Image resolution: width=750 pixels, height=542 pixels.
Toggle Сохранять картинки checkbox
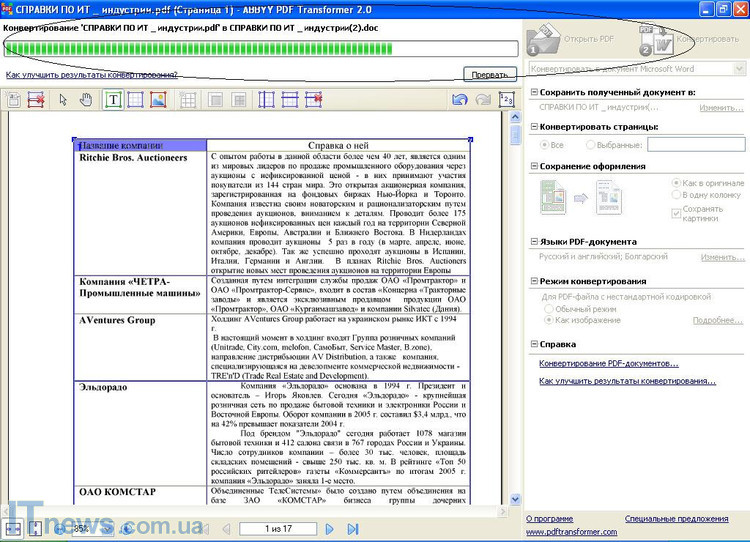coord(676,213)
